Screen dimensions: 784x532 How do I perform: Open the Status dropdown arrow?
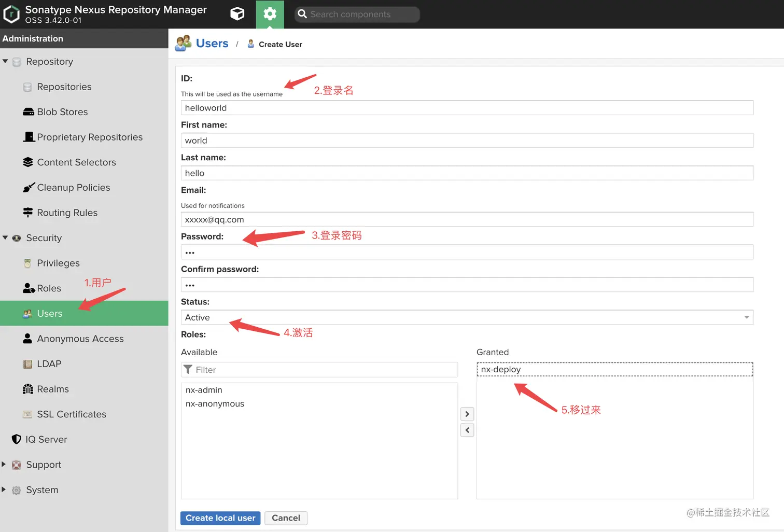pos(747,317)
